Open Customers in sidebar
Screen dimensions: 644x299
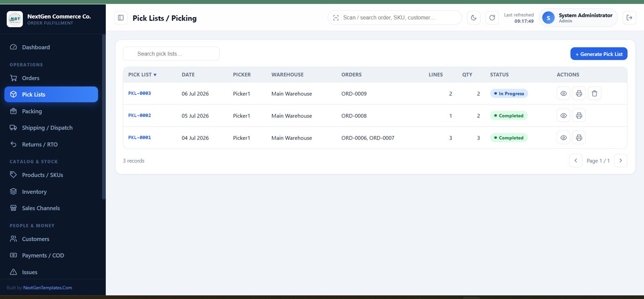coord(51,239)
